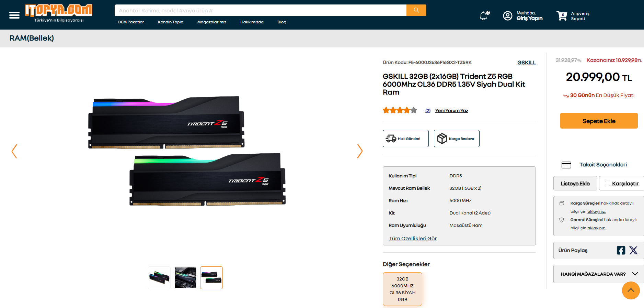Click Yeni Yorum Yaz link
Viewport: 644px width, 308px height.
pos(452,110)
